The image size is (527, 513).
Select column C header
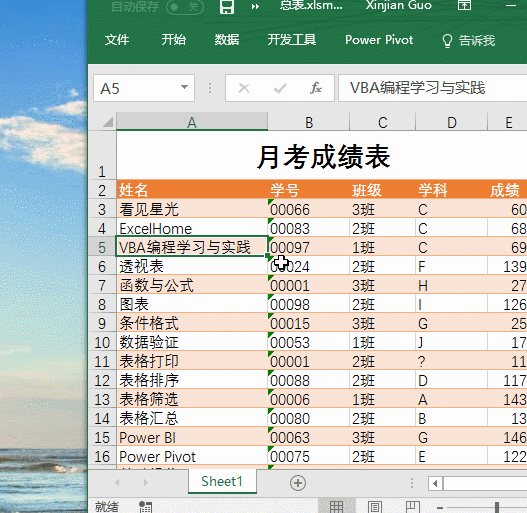(x=382, y=122)
